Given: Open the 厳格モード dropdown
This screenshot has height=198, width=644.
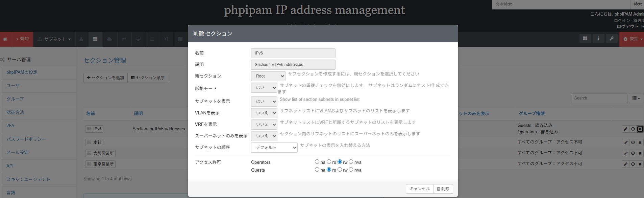Looking at the screenshot, I should (264, 88).
